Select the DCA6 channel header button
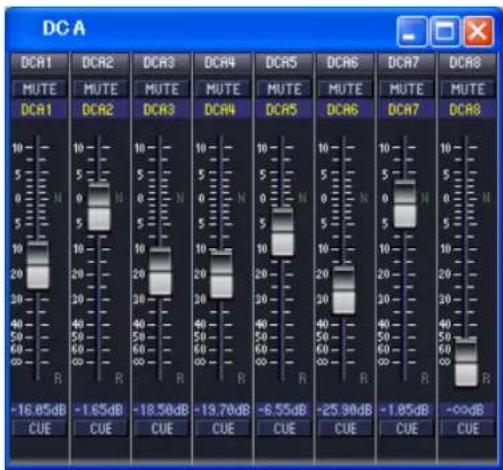 pyautogui.click(x=344, y=63)
